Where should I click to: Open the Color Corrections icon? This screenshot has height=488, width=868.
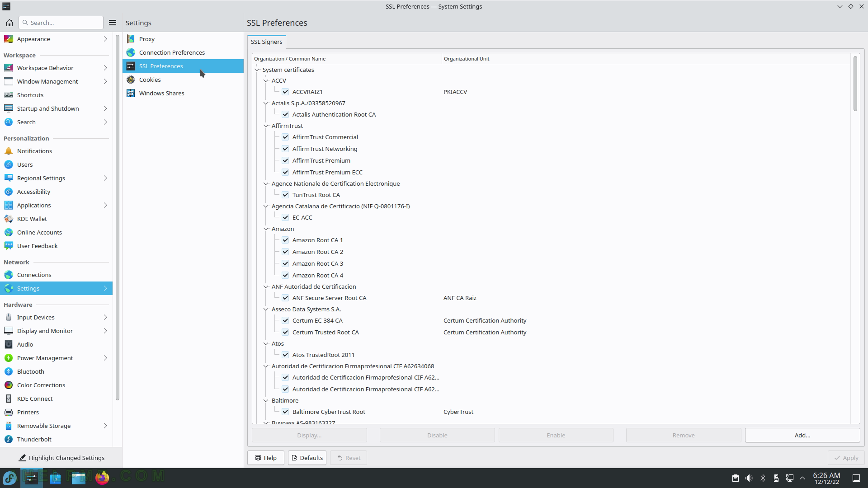point(9,385)
